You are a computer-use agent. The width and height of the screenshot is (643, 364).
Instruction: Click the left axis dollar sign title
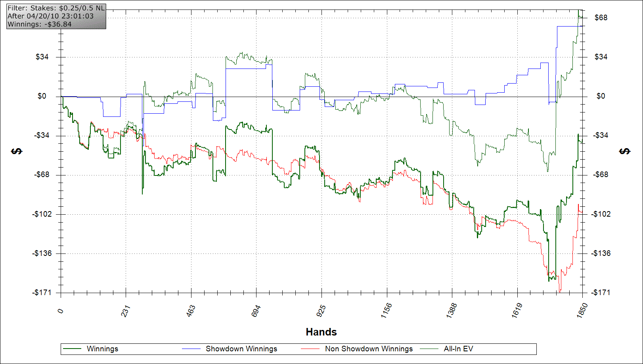tap(17, 151)
